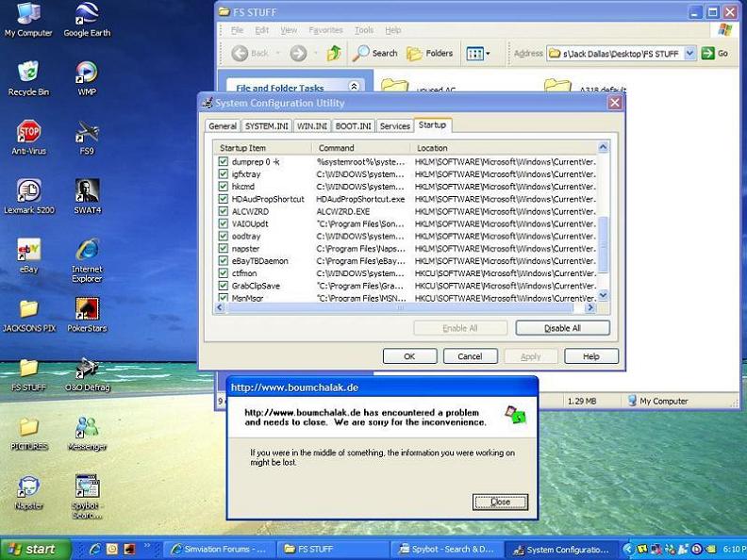Uncheck the napster startup item

pos(224,248)
